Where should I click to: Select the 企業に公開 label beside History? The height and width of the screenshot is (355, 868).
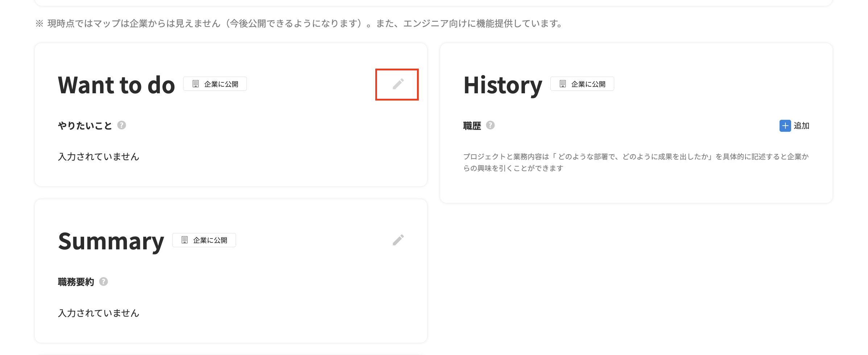(588, 84)
